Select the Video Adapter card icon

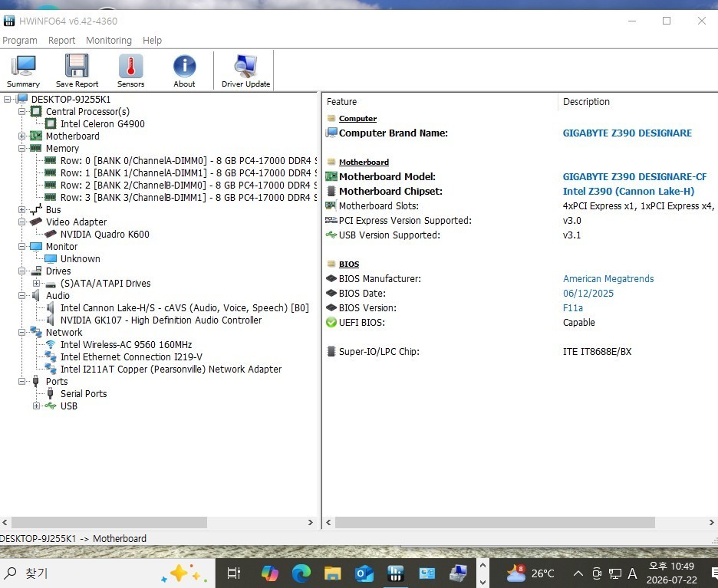coord(36,222)
